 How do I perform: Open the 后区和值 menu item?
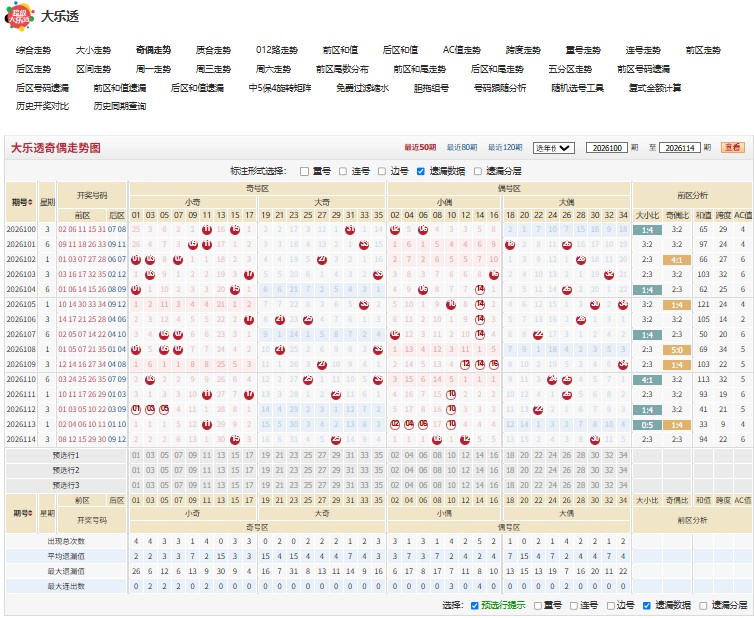(401, 50)
